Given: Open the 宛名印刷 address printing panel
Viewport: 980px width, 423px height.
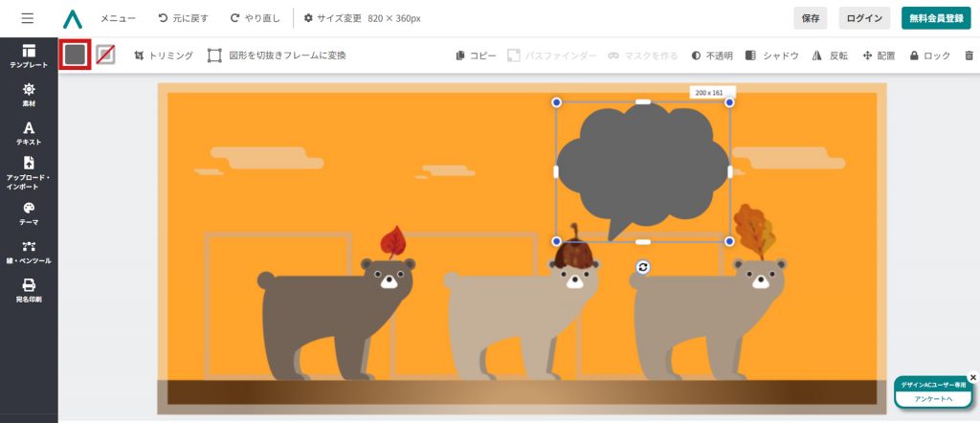Looking at the screenshot, I should pyautogui.click(x=29, y=290).
